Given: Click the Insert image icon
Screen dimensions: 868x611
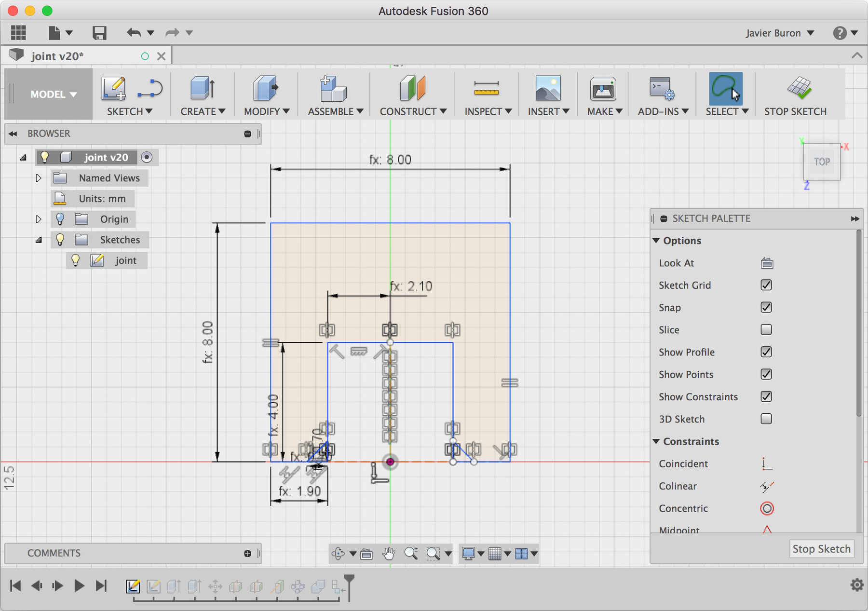Looking at the screenshot, I should point(548,88).
